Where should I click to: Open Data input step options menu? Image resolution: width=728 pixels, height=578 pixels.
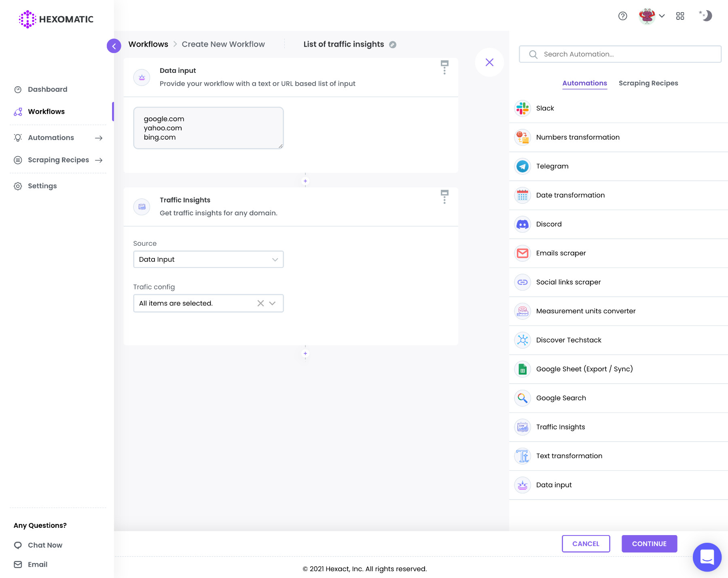click(x=444, y=68)
